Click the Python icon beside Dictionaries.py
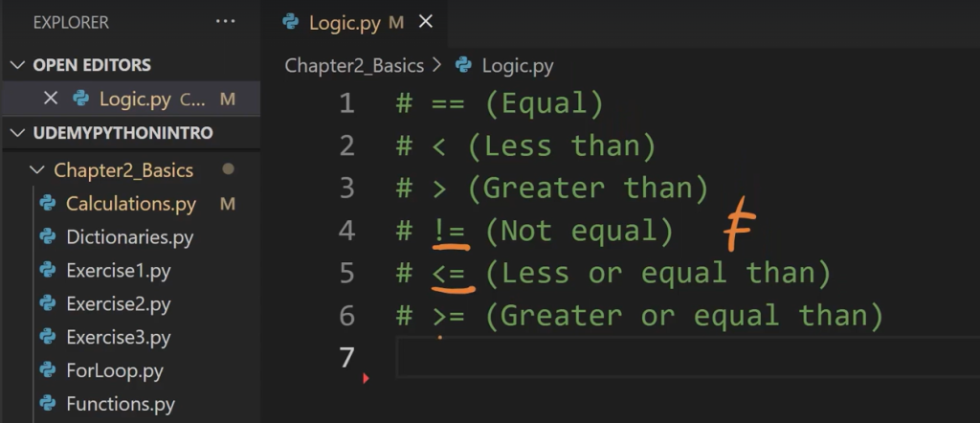Viewport: 980px width, 423px height. [x=47, y=237]
